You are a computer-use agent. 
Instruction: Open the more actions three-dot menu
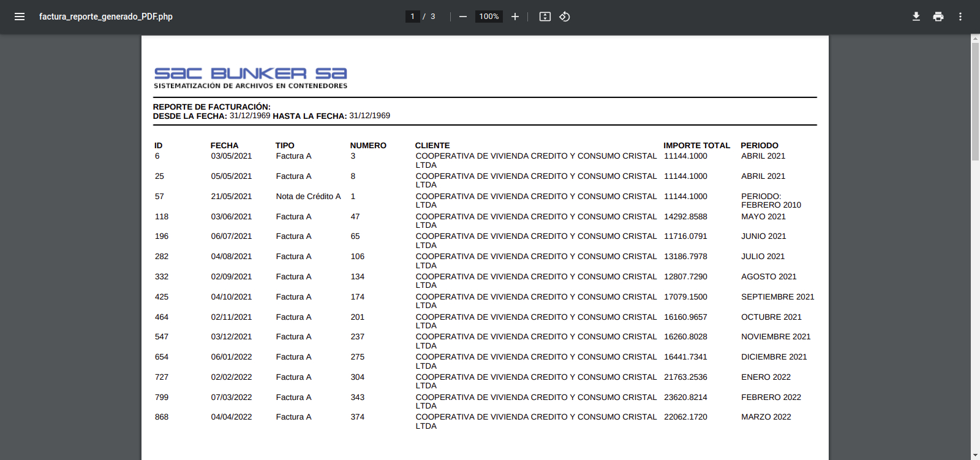(960, 17)
